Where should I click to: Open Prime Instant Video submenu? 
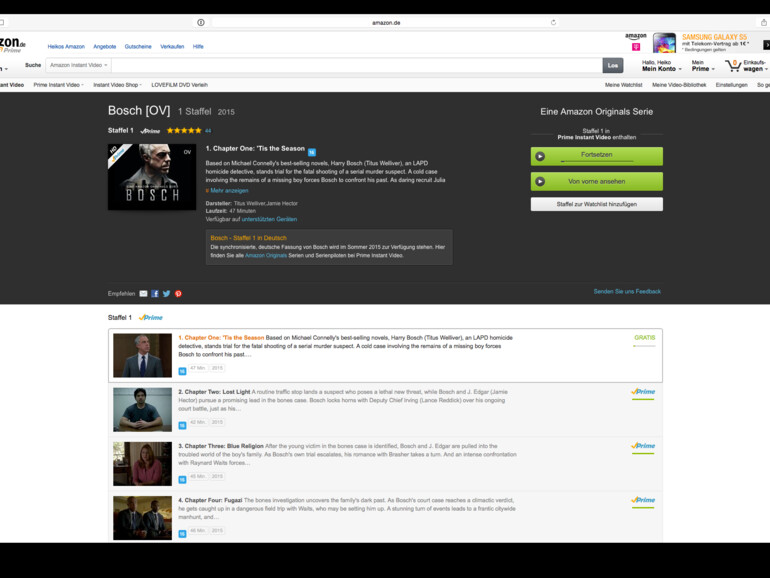(x=58, y=85)
